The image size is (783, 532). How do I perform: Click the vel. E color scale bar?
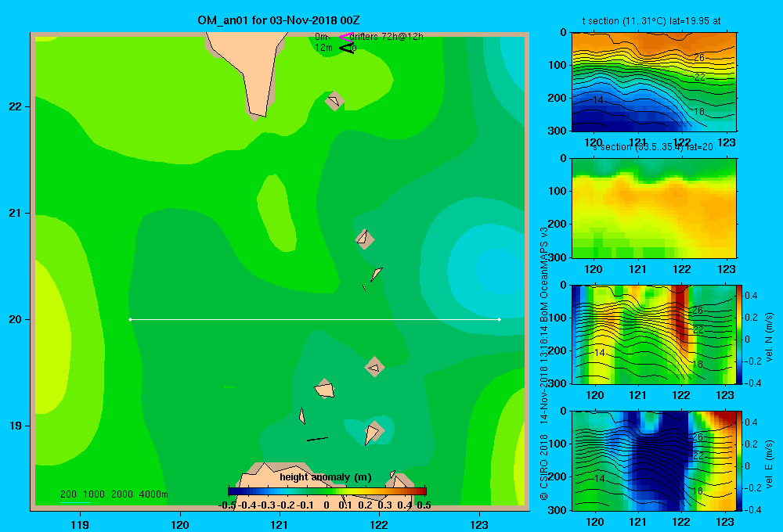pos(739,460)
